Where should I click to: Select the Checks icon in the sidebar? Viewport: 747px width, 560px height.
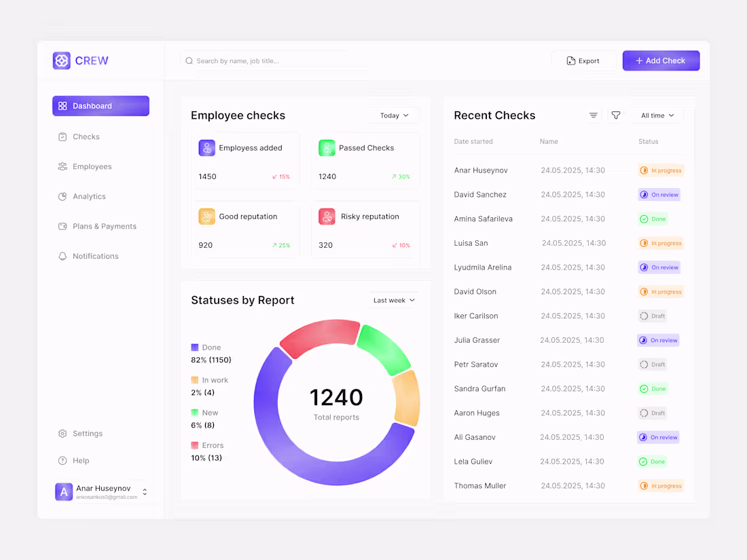point(63,136)
